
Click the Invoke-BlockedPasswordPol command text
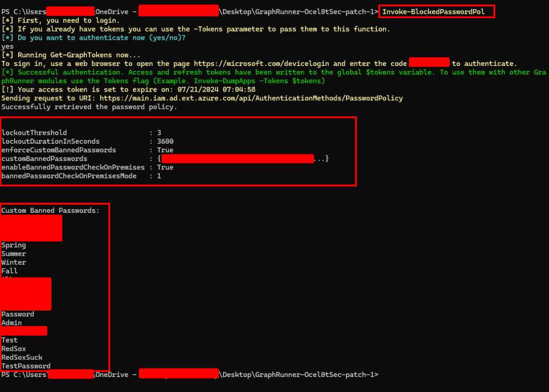point(429,12)
